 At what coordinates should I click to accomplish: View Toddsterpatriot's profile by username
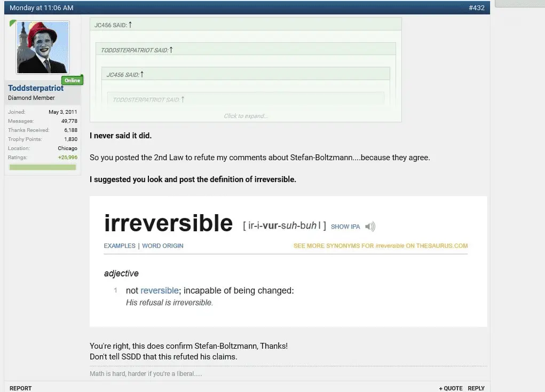(36, 88)
